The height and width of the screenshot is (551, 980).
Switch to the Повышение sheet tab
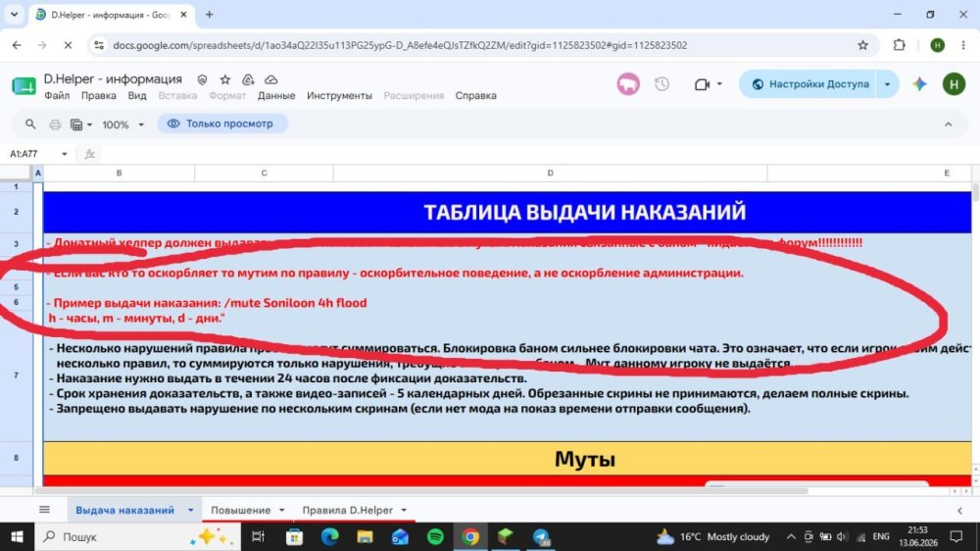click(241, 510)
